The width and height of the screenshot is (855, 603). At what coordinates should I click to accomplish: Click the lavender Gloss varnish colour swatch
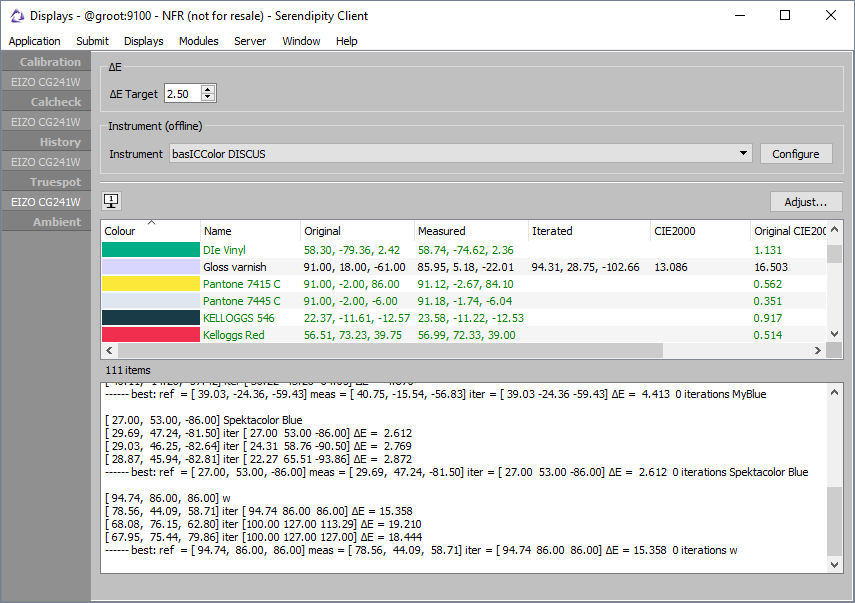(x=150, y=267)
